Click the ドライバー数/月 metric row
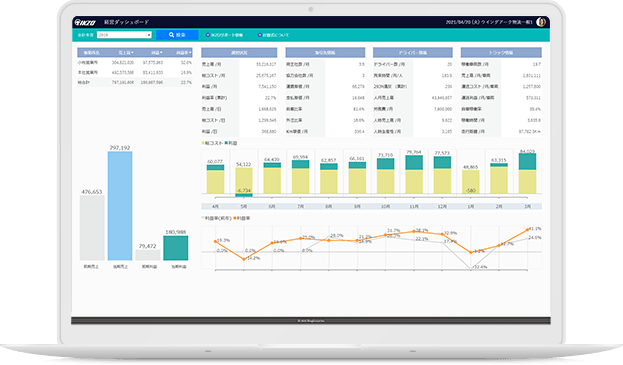This screenshot has height=365, width=623. click(x=413, y=64)
